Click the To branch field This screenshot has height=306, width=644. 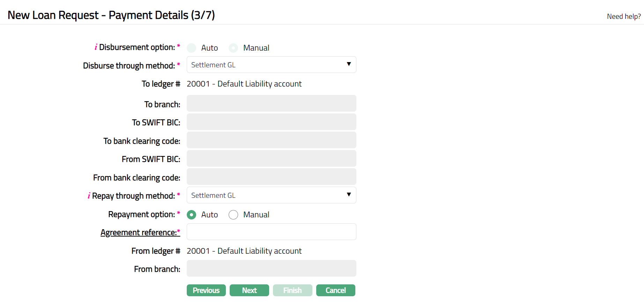point(271,103)
